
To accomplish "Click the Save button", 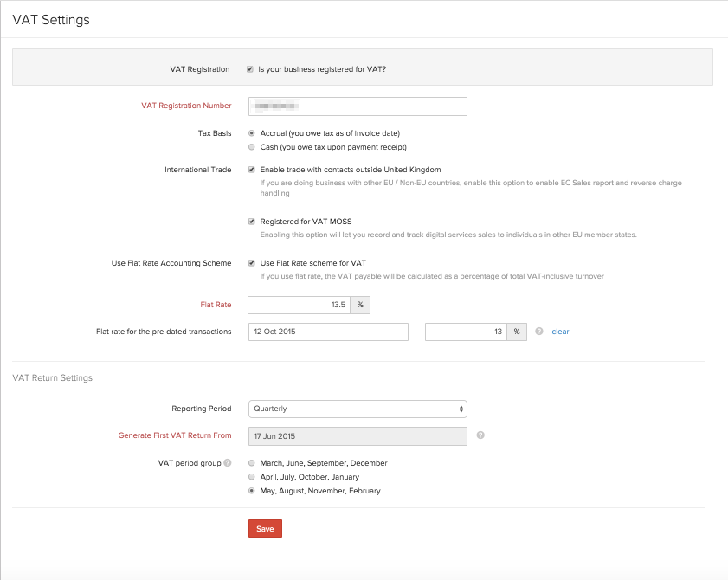I will click(x=265, y=528).
